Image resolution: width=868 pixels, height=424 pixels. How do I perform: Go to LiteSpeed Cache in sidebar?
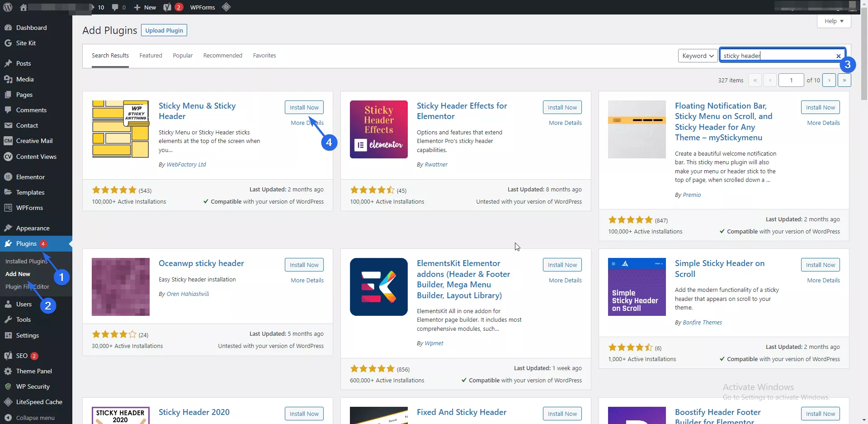pyautogui.click(x=39, y=402)
